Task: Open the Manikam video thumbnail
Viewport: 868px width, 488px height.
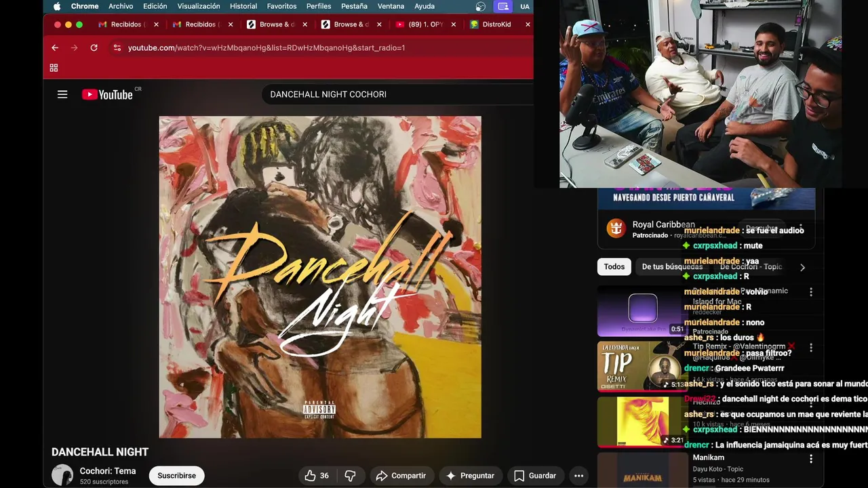Action: (x=642, y=470)
